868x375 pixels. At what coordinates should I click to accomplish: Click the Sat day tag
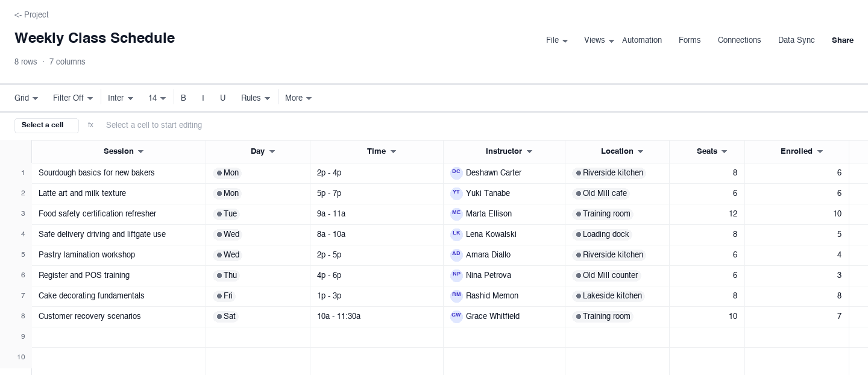(225, 317)
